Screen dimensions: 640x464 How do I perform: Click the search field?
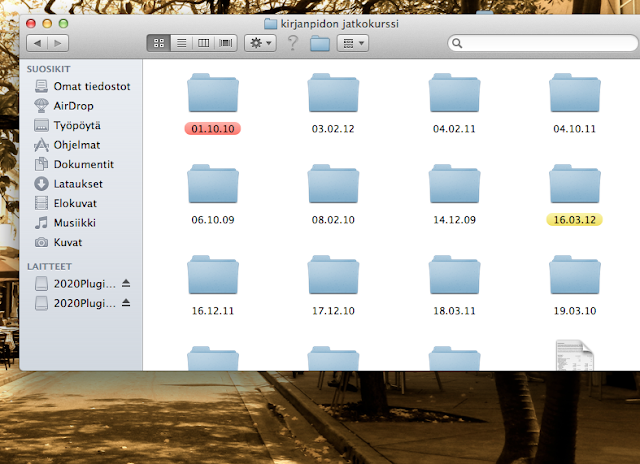(x=543, y=43)
